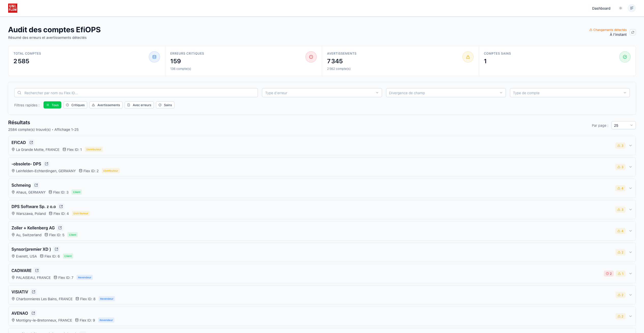Click '2584 compte(s) trouvé(s)' results text

click(29, 130)
